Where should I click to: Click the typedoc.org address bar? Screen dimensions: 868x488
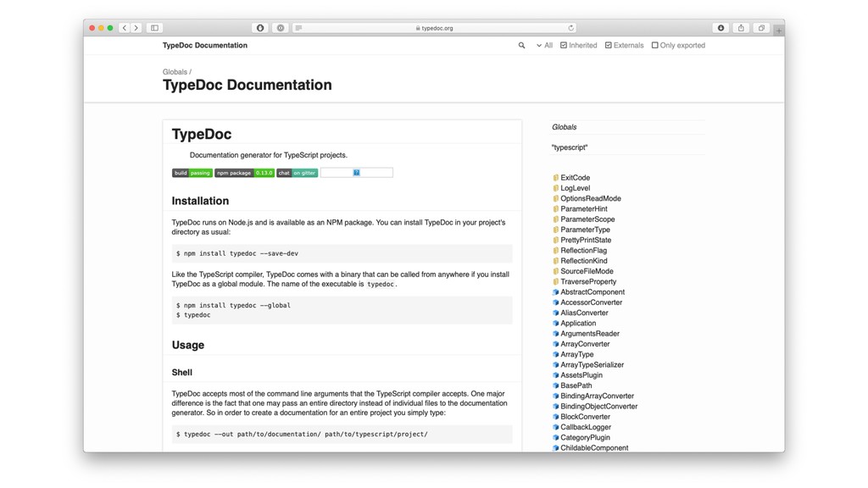coord(435,28)
